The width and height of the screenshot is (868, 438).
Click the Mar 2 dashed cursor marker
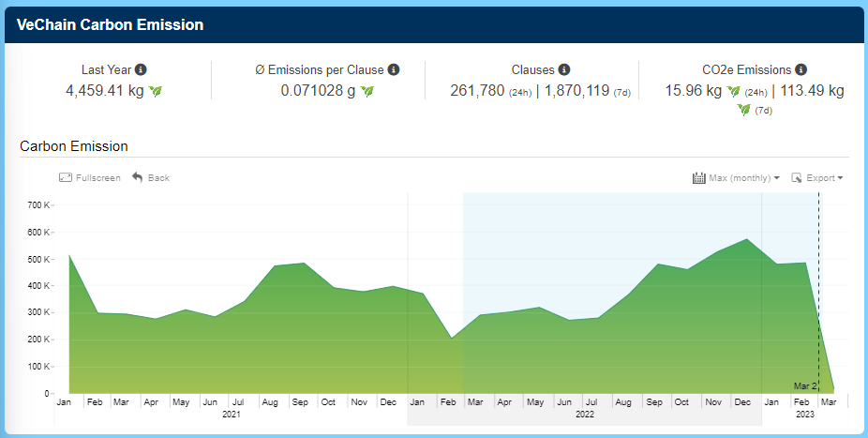pyautogui.click(x=818, y=294)
